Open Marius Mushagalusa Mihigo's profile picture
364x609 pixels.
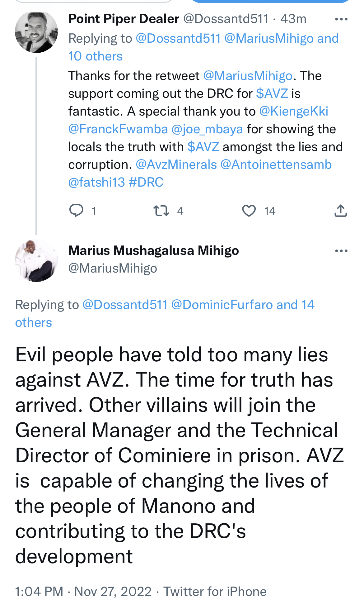click(x=36, y=260)
